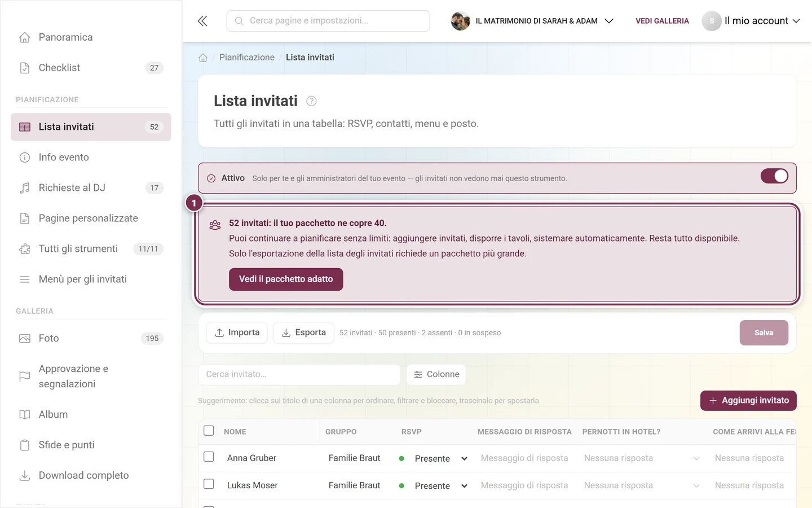Click the Download completo arrow icon
Image resolution: width=812 pixels, height=508 pixels.
25,476
